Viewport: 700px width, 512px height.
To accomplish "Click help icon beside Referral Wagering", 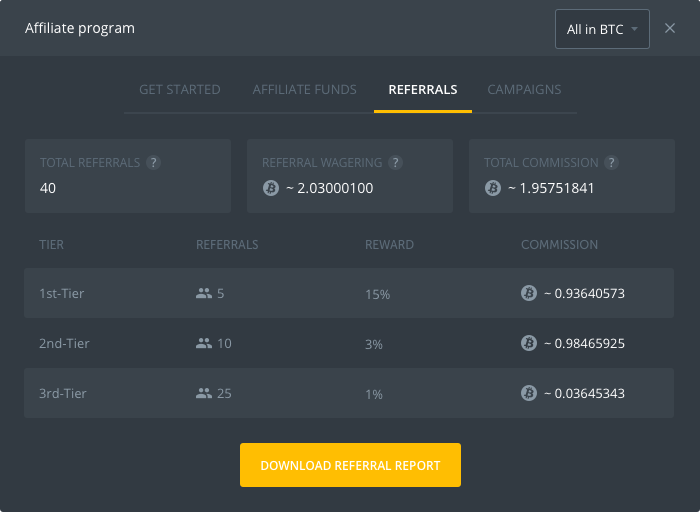I will pyautogui.click(x=396, y=163).
